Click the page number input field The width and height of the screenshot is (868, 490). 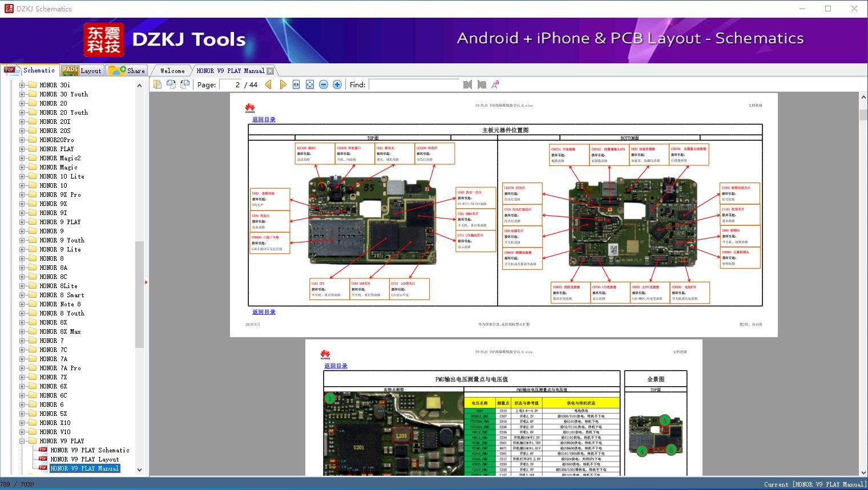click(x=231, y=84)
